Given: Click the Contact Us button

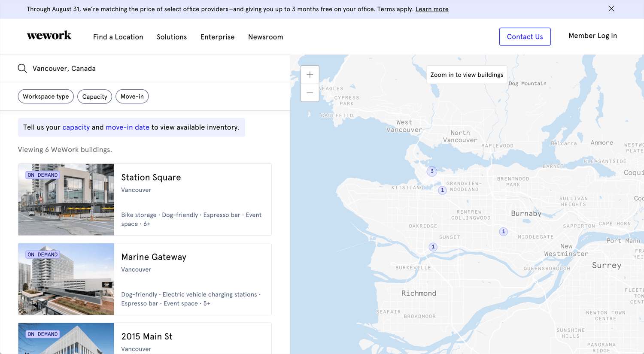Looking at the screenshot, I should [525, 36].
